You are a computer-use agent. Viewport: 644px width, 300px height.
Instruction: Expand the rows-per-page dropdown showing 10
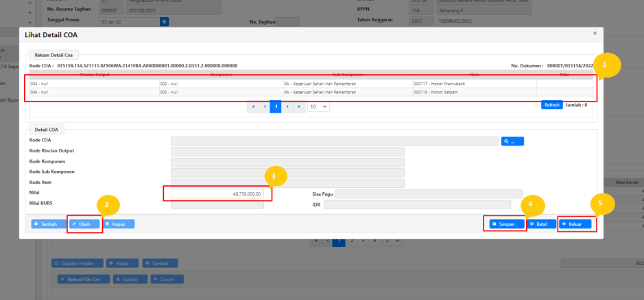[318, 106]
